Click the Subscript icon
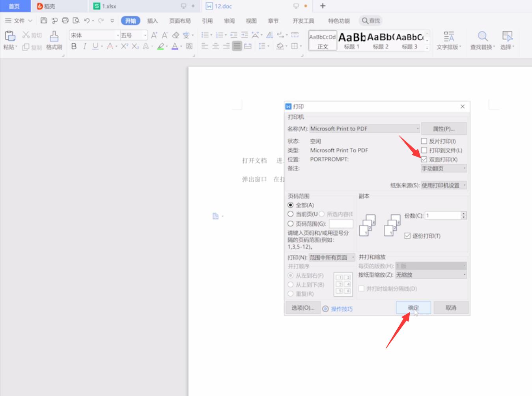 pos(135,47)
